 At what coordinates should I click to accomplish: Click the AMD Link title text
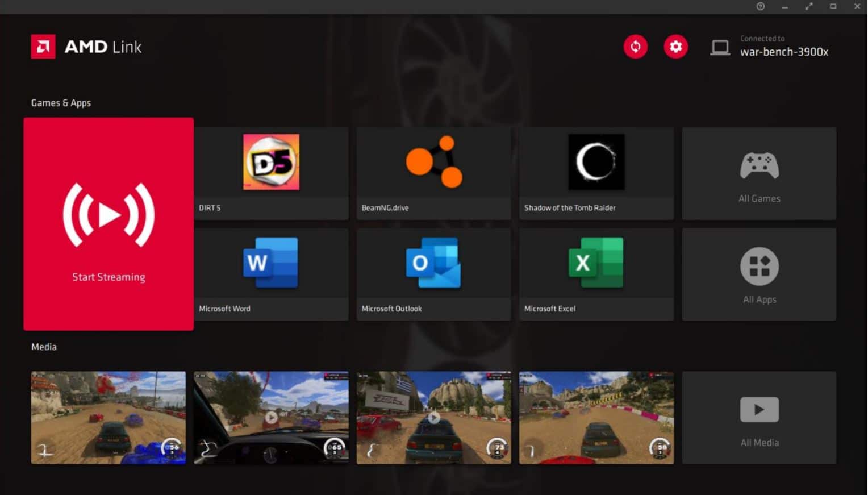[x=103, y=47]
